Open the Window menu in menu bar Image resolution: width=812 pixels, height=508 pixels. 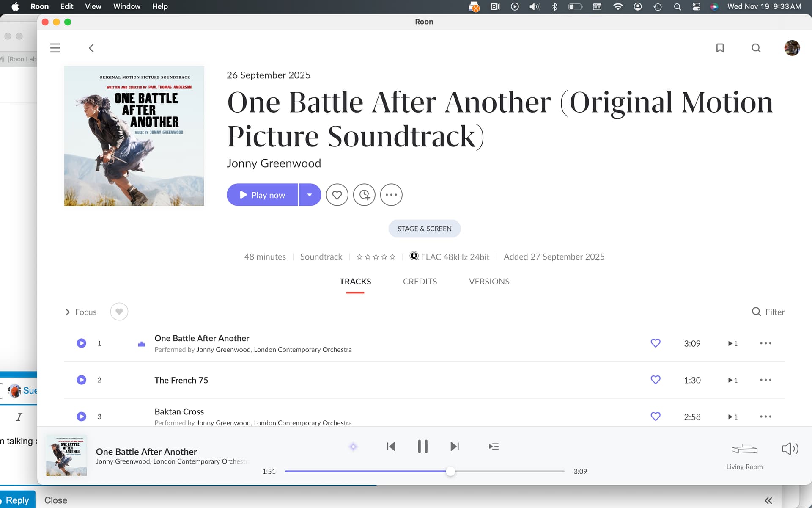click(126, 6)
